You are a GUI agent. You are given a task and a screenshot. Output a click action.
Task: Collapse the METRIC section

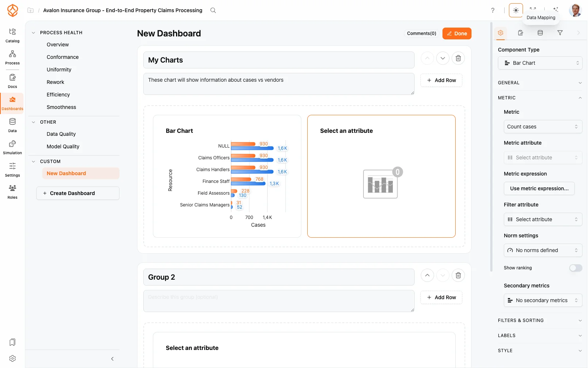coord(540,98)
